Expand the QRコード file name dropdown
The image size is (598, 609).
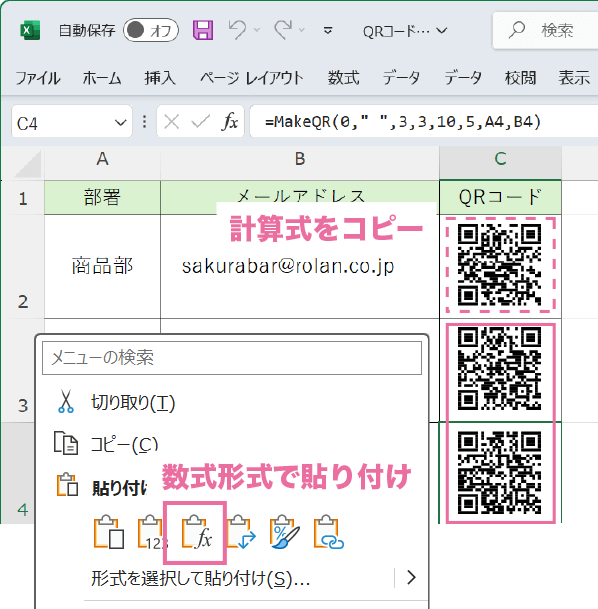(442, 30)
